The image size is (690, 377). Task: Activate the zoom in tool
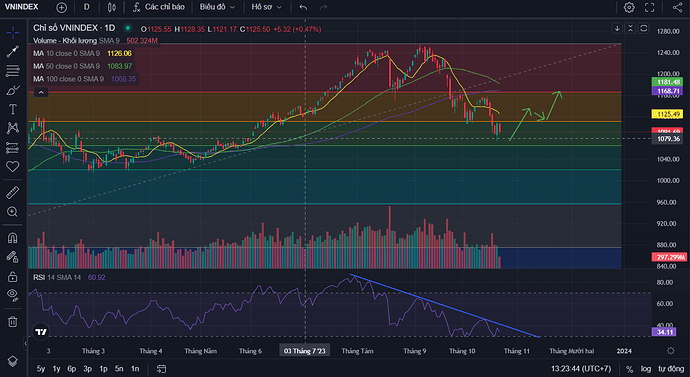pos(13,212)
